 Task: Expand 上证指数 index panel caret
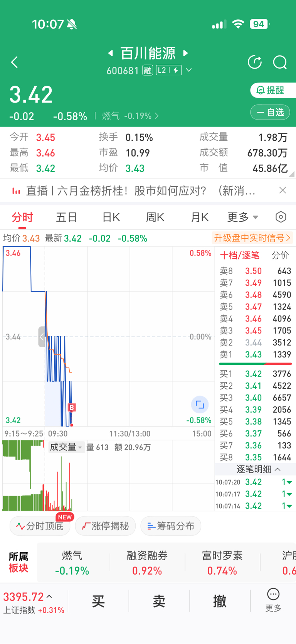(49, 596)
